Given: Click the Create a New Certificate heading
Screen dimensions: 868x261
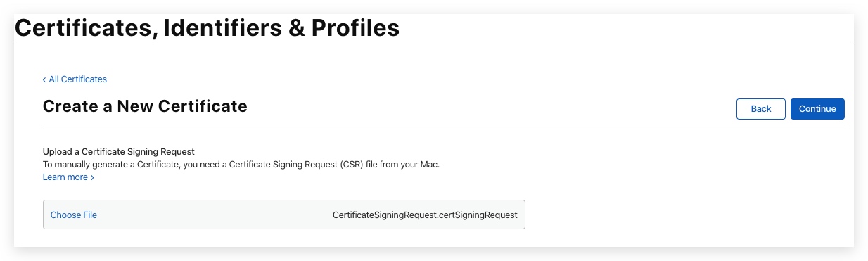Looking at the screenshot, I should click(x=145, y=106).
